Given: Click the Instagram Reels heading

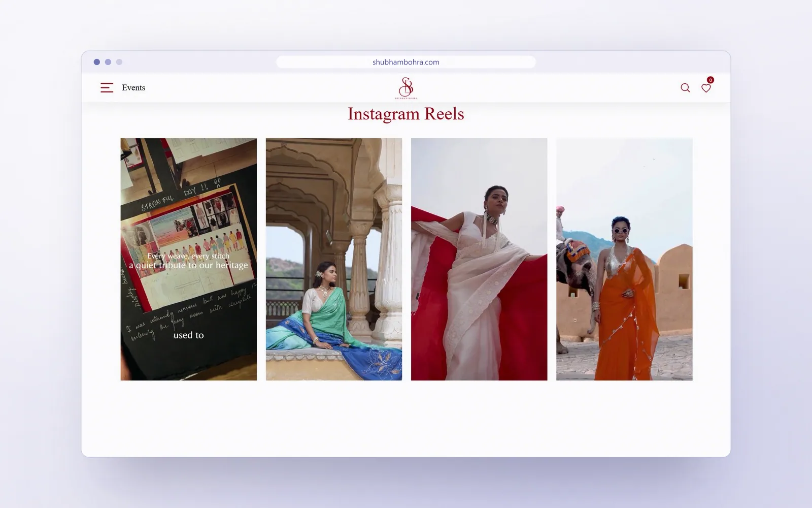Looking at the screenshot, I should pyautogui.click(x=406, y=114).
